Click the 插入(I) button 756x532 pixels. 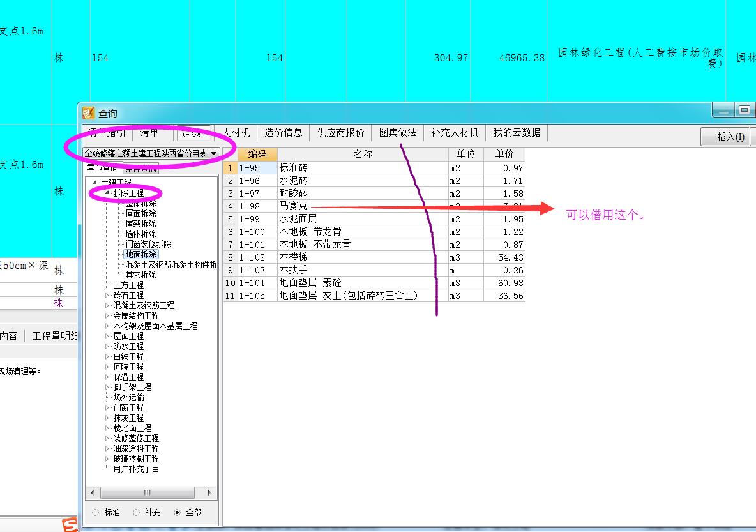click(x=725, y=137)
